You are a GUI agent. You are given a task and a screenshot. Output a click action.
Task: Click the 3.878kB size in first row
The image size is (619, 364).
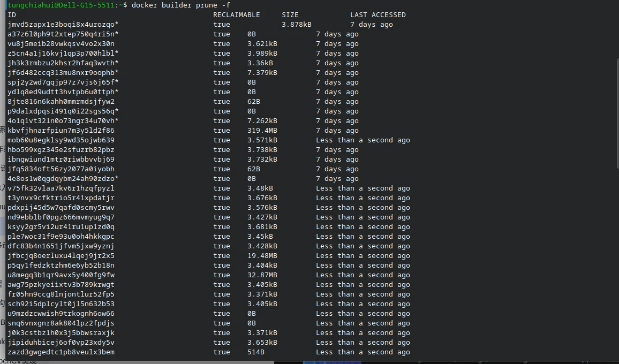[297, 25]
